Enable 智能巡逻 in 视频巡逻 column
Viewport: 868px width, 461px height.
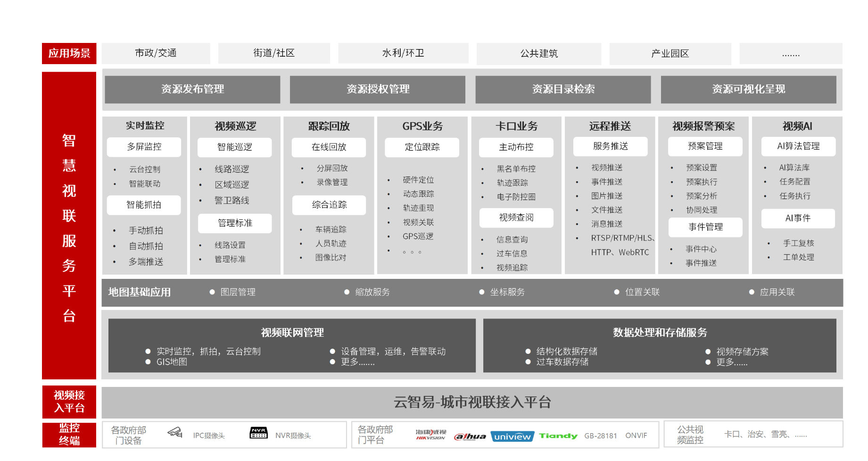point(234,147)
